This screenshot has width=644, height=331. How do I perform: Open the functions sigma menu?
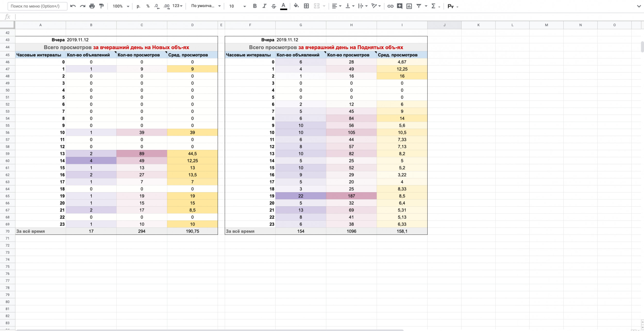(435, 6)
